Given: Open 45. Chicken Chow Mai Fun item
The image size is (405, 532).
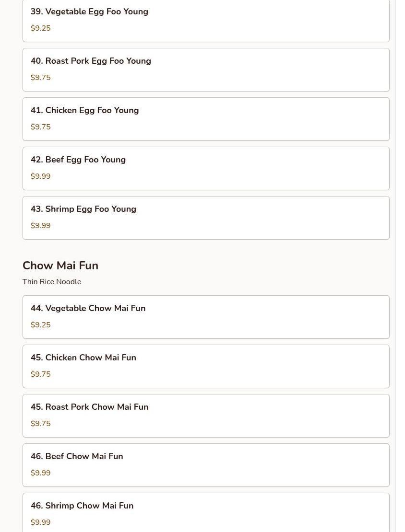Looking at the screenshot, I should 83,358.
